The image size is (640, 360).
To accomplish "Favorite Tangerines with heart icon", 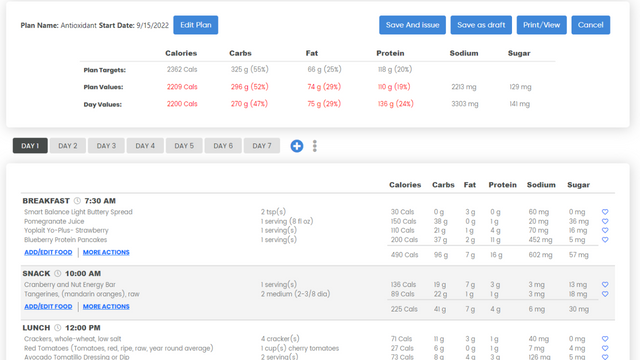I will (x=605, y=294).
